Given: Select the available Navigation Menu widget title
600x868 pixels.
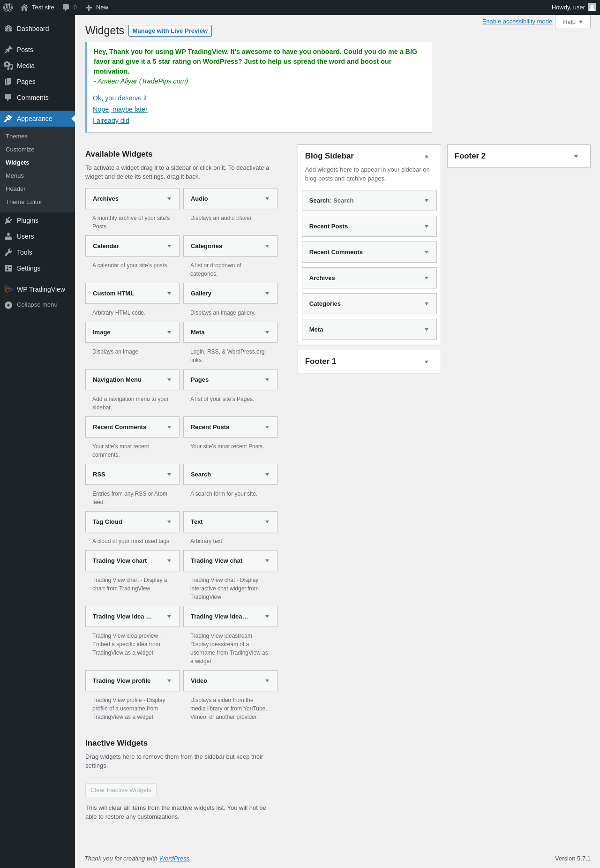Looking at the screenshot, I should coord(117,380).
